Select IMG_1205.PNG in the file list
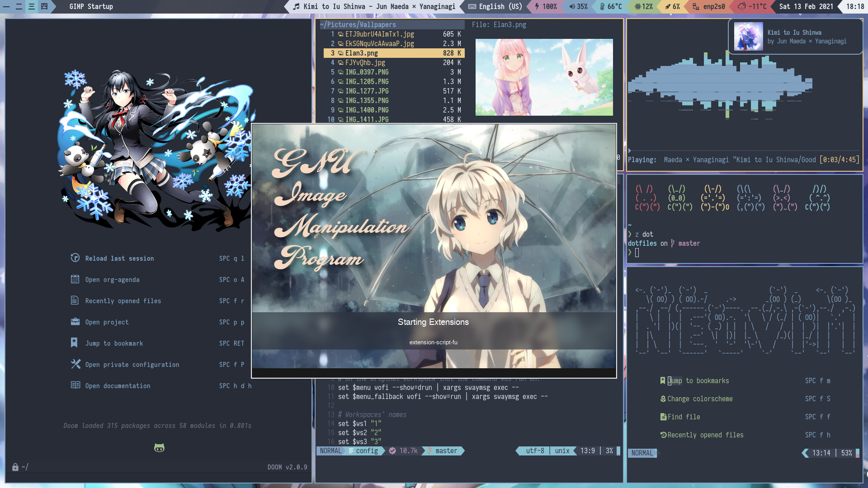Screen dimensions: 868x488 tap(367, 82)
